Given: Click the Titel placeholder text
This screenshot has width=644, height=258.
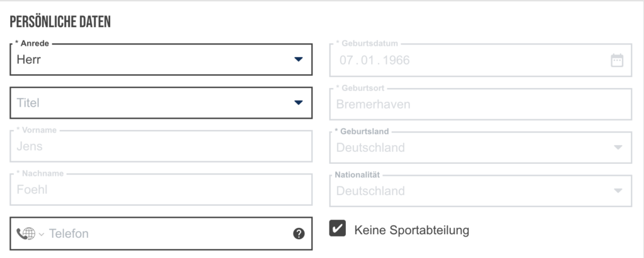Looking at the screenshot, I should point(28,102).
